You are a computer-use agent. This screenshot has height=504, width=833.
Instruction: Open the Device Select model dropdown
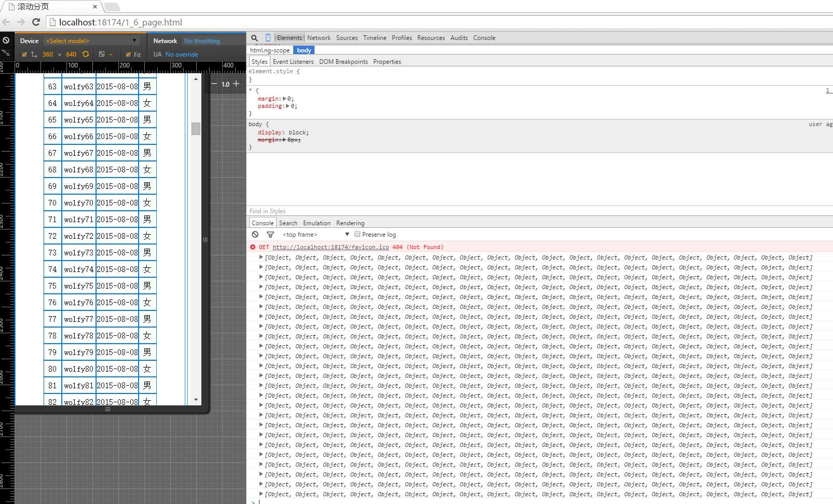[x=91, y=40]
